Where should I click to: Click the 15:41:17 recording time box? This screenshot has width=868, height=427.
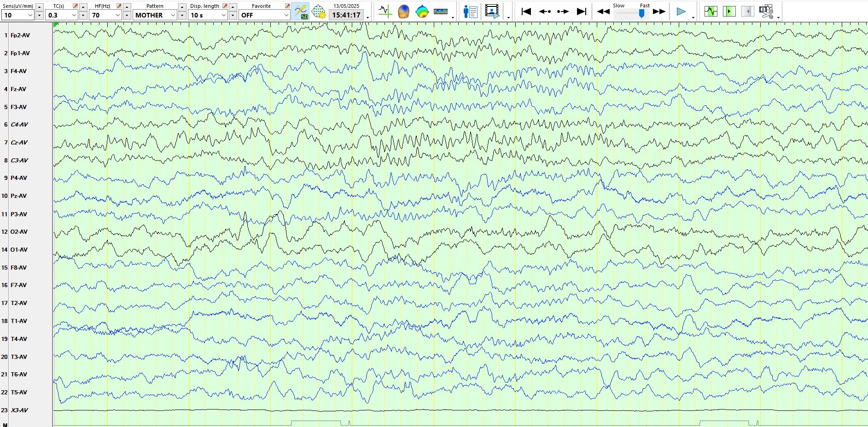click(x=346, y=15)
